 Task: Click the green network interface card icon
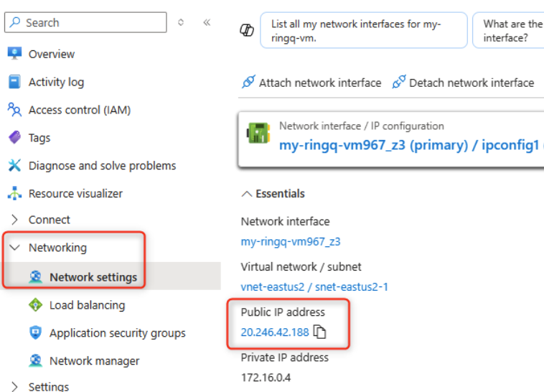tap(258, 133)
